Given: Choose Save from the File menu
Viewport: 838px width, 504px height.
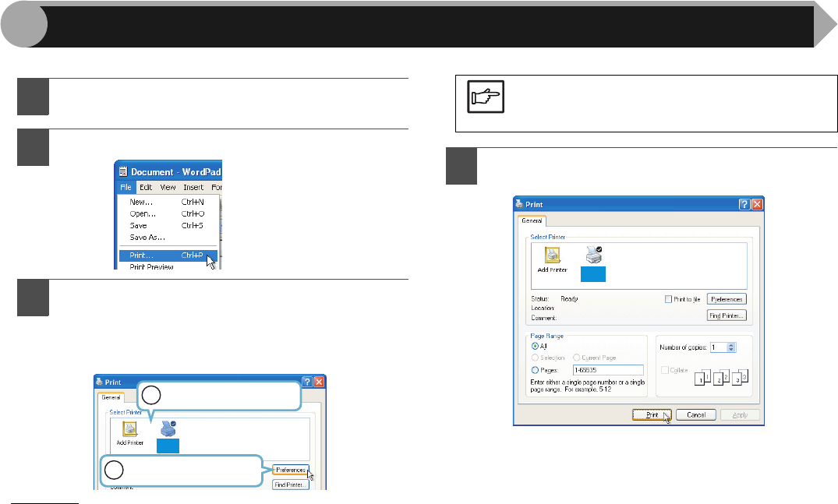Looking at the screenshot, I should tap(168, 226).
